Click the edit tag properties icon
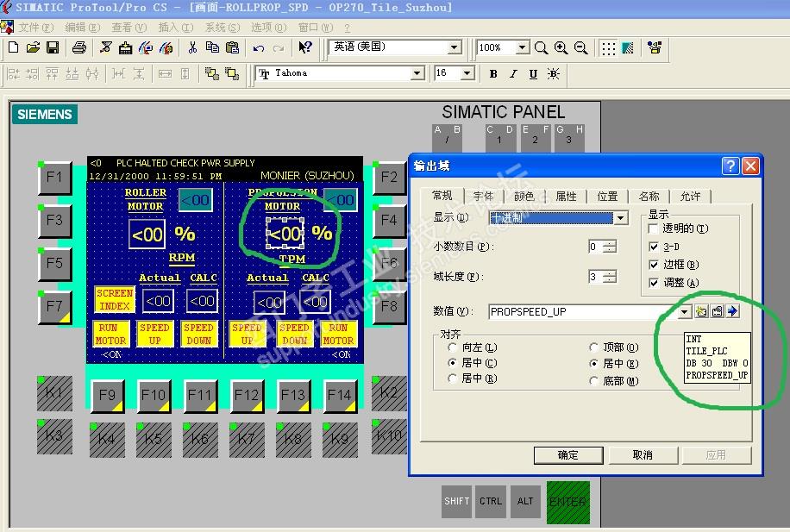 click(x=717, y=311)
